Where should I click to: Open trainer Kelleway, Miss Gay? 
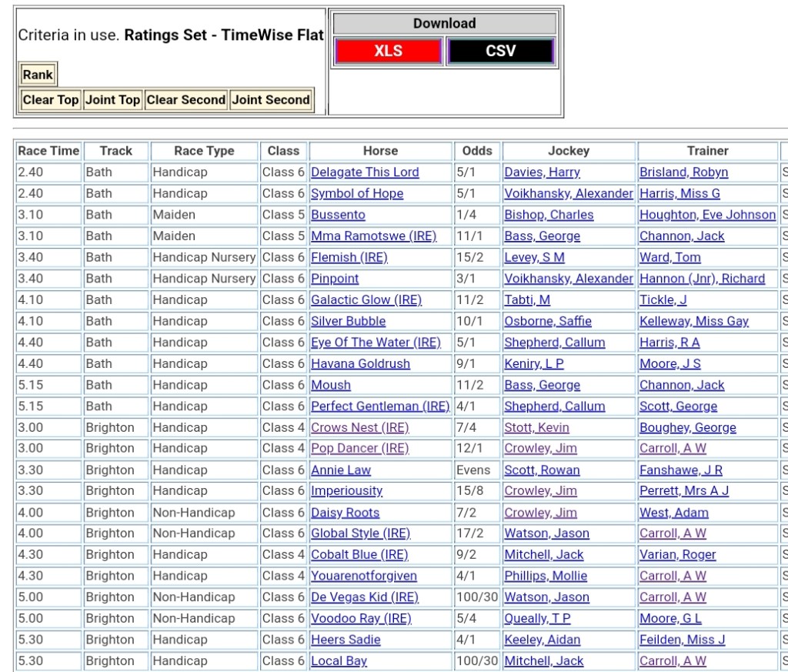693,321
